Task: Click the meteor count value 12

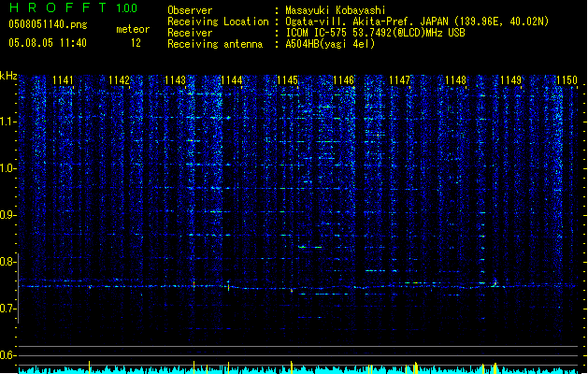Action: (x=136, y=43)
